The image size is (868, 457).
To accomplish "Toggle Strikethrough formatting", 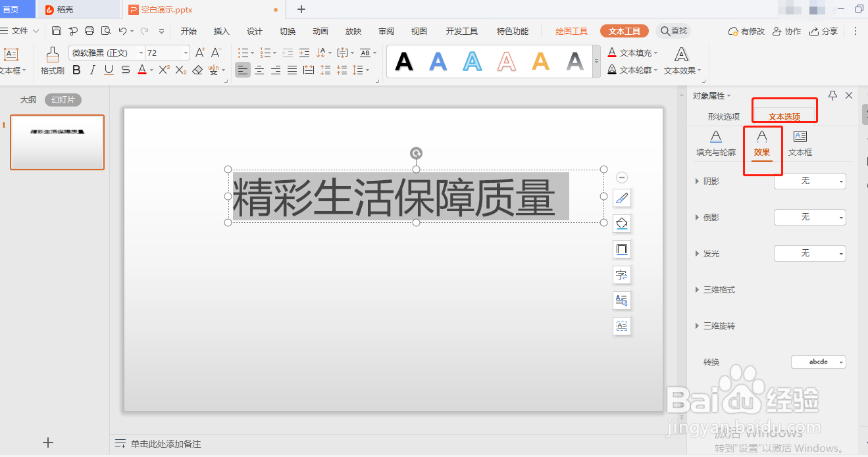I will (x=125, y=70).
